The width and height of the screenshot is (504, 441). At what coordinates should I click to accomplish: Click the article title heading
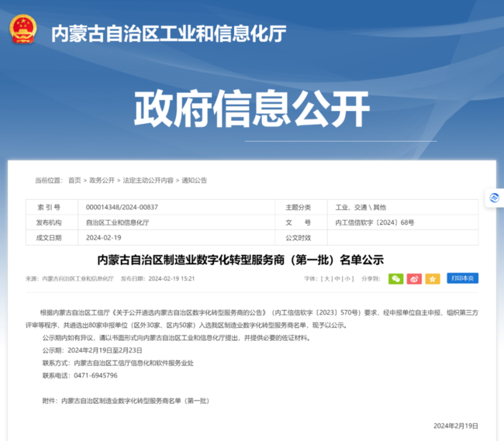click(251, 260)
